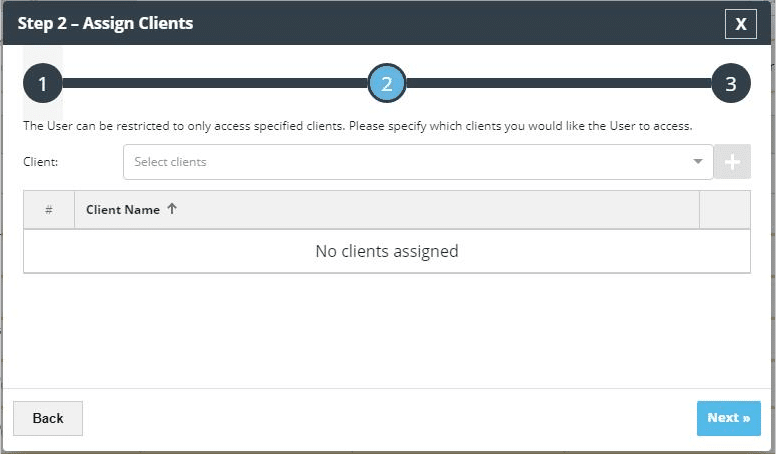776x454 pixels.
Task: Click progress bar between steps 2 and 3
Action: 558,84
